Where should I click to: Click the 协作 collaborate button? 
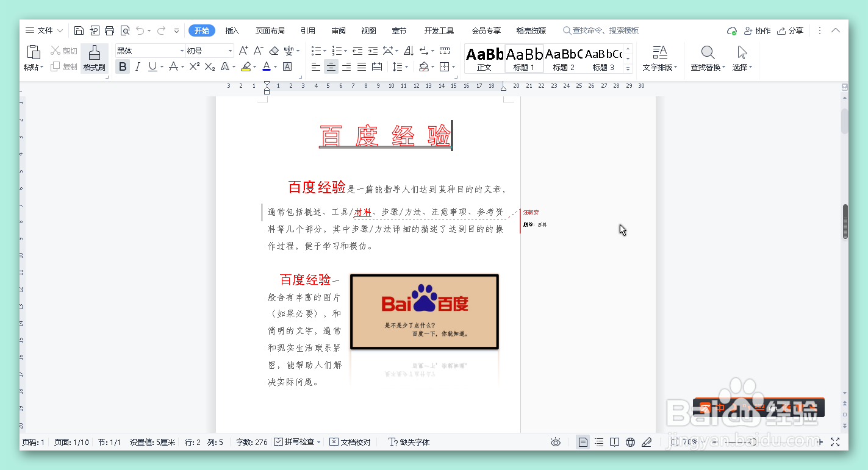757,30
